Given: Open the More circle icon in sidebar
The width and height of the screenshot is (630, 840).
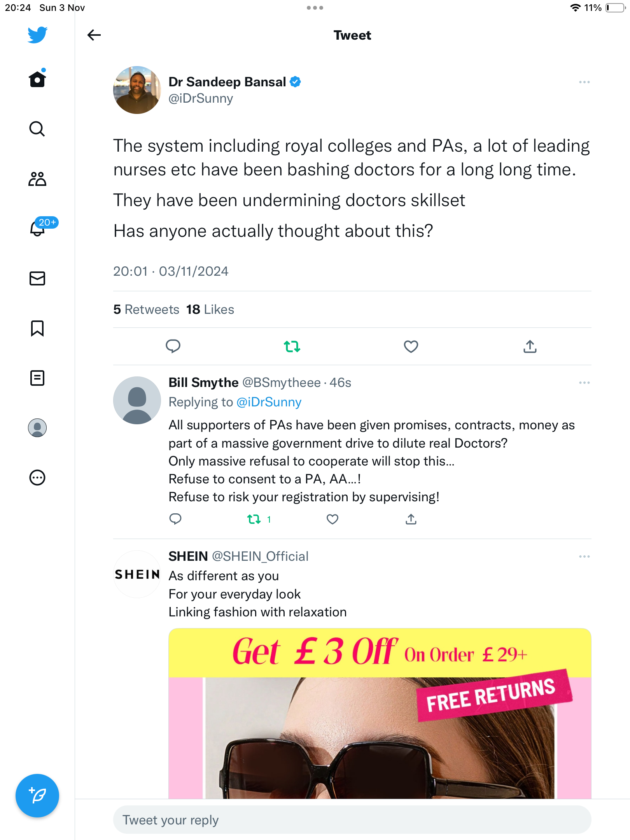Looking at the screenshot, I should click(x=37, y=478).
